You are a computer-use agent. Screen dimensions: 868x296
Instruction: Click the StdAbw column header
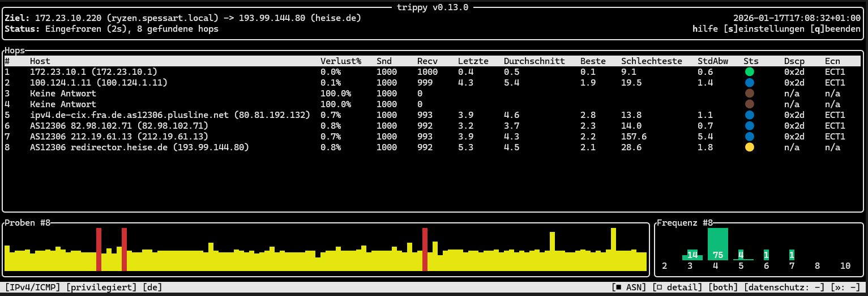713,61
